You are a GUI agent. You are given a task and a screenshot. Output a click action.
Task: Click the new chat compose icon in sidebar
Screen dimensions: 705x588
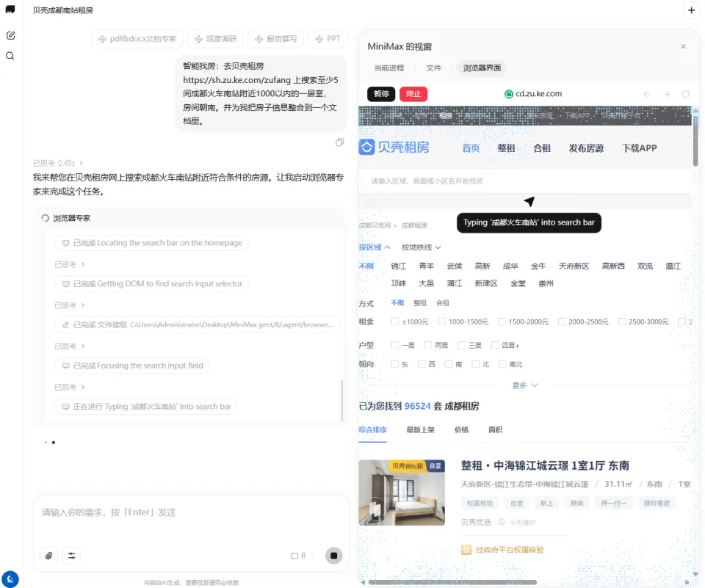pos(10,35)
